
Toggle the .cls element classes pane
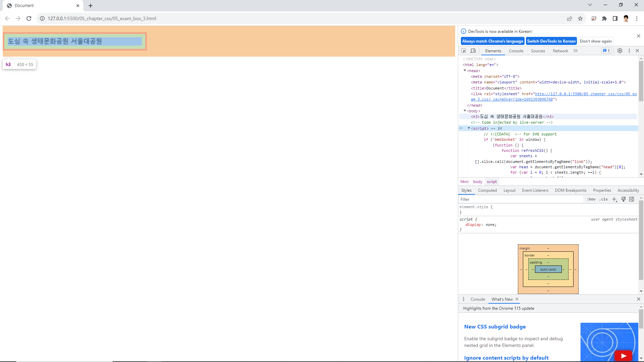(x=604, y=199)
